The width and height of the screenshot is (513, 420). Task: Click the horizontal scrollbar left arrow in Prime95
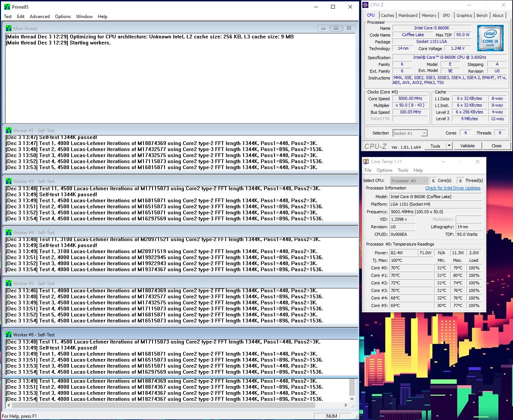(x=9, y=405)
